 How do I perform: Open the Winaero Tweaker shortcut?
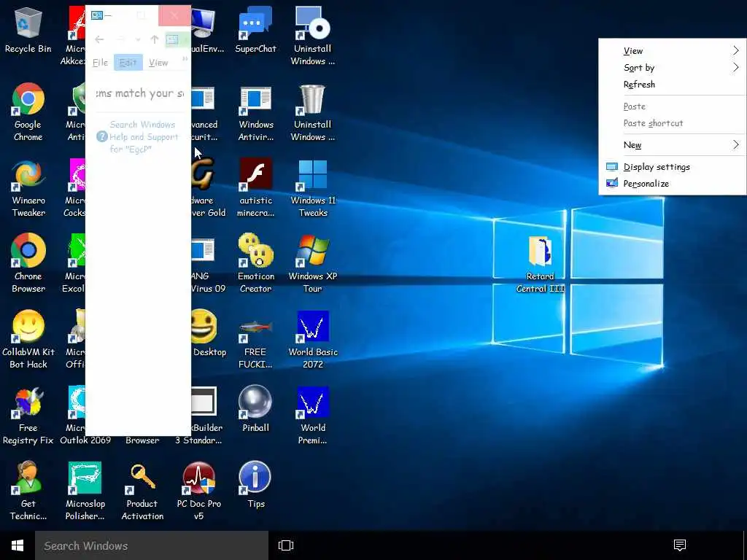coord(28,188)
